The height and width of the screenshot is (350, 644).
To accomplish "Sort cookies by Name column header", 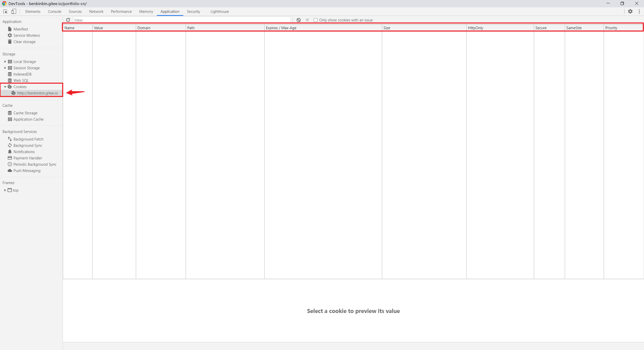I will pos(78,28).
